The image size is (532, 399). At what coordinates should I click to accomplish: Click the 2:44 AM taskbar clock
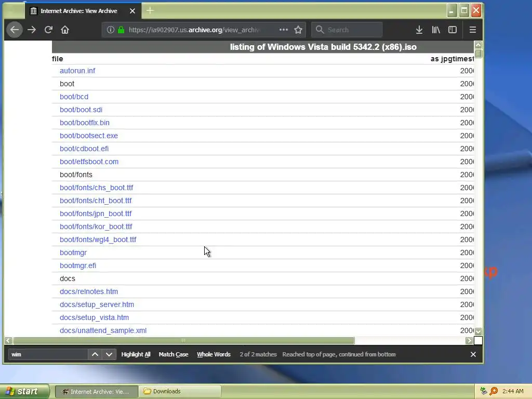coord(513,391)
